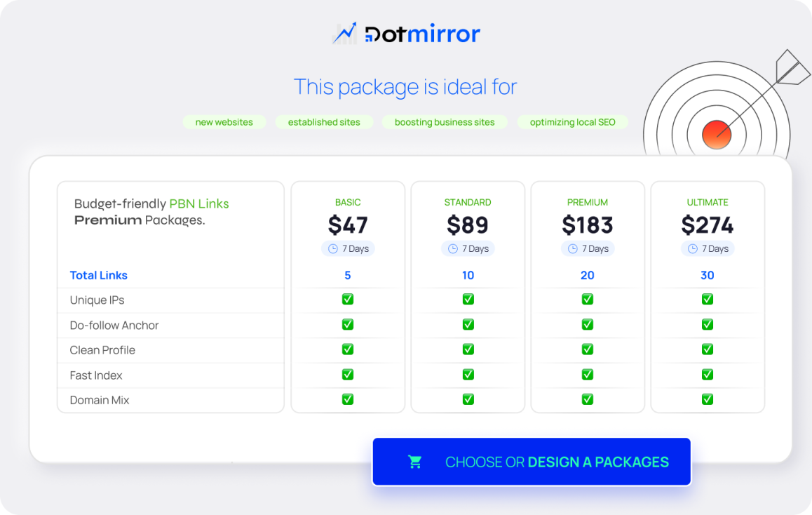Click total links value 30
Screen dimensions: 812x515
708,275
